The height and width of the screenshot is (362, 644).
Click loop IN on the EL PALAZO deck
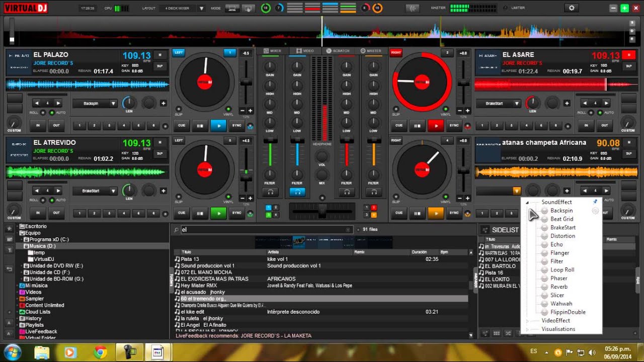click(38, 126)
